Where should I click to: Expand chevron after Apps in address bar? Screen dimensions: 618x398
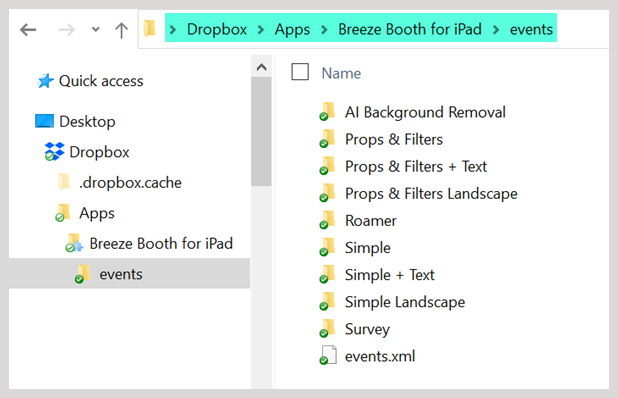pos(324,30)
